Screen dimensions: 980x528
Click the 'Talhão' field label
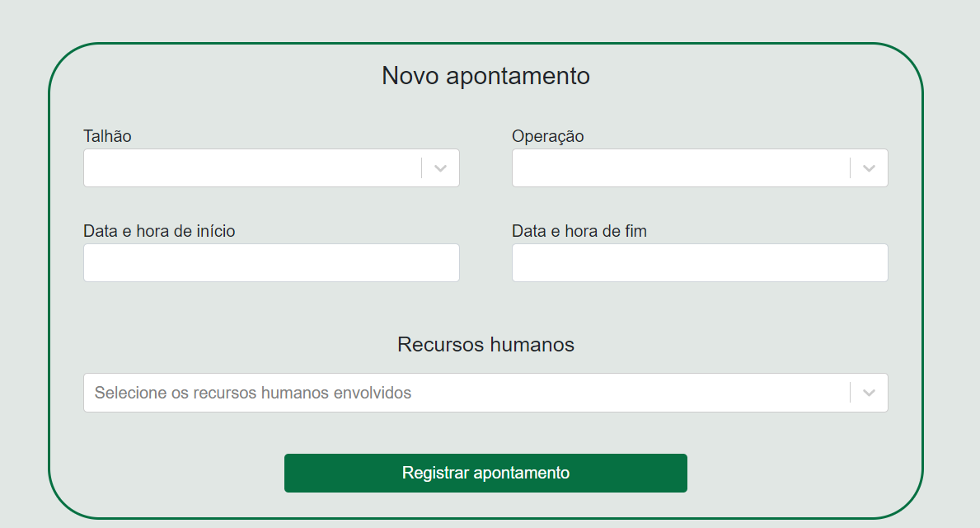(x=107, y=136)
